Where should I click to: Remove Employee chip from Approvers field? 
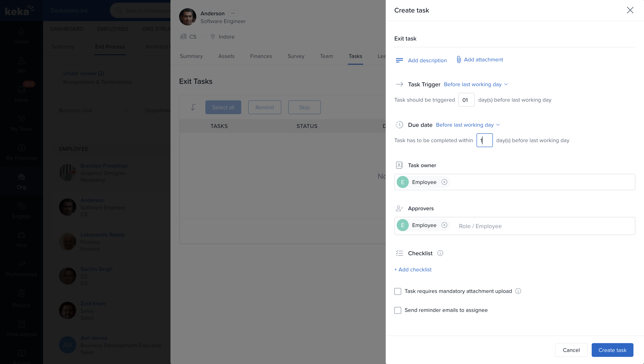444,225
